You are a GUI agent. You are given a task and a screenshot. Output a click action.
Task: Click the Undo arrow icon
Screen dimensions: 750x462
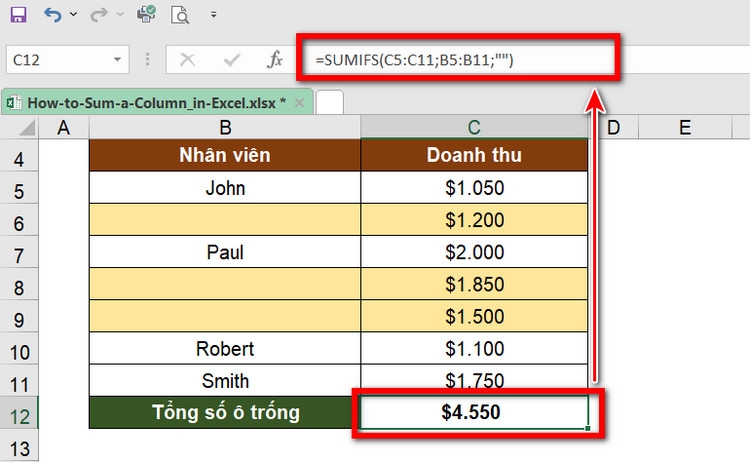pyautogui.click(x=52, y=15)
